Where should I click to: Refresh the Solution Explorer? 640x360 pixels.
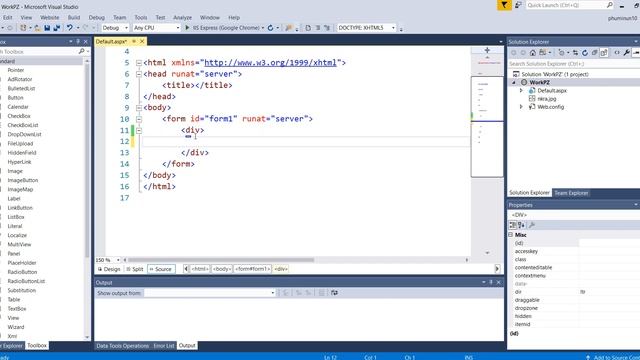584,53
